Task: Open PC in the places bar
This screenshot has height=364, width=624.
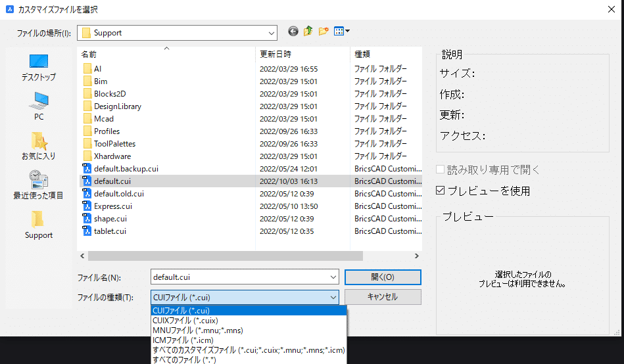Action: [x=39, y=106]
